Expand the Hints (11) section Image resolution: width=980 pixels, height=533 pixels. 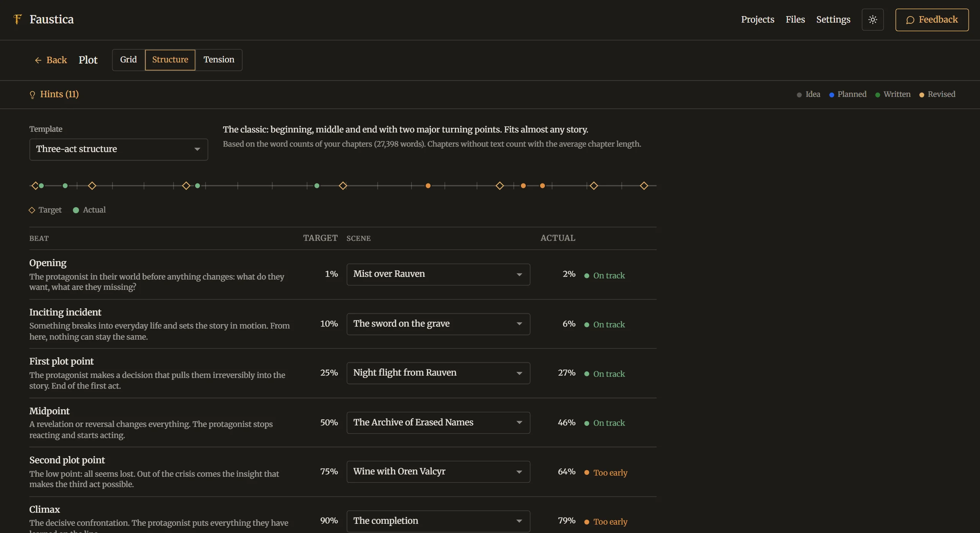54,94
